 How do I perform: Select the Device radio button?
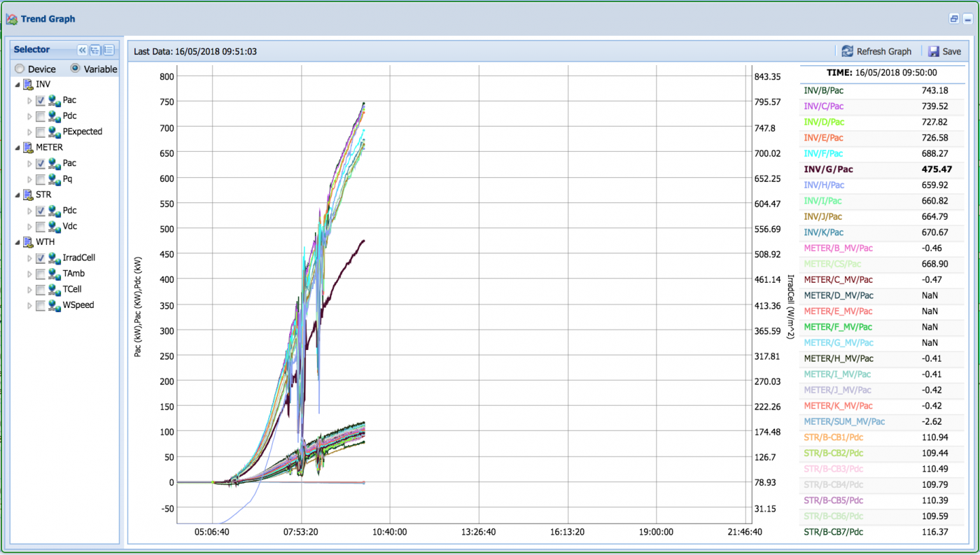point(20,69)
